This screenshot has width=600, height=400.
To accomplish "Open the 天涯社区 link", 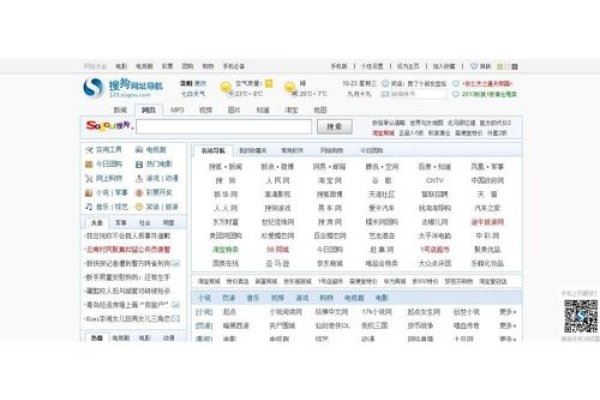I will pos(382,194).
